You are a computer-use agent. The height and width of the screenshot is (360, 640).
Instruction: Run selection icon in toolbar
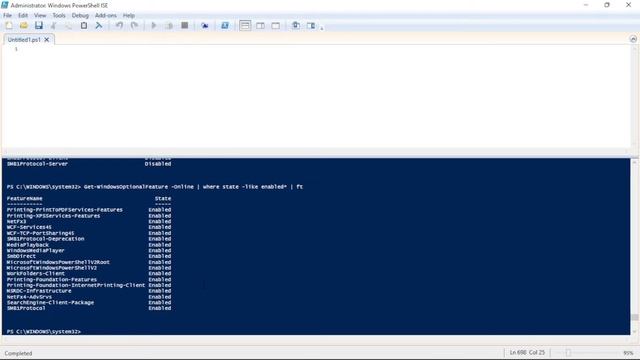(x=169, y=25)
